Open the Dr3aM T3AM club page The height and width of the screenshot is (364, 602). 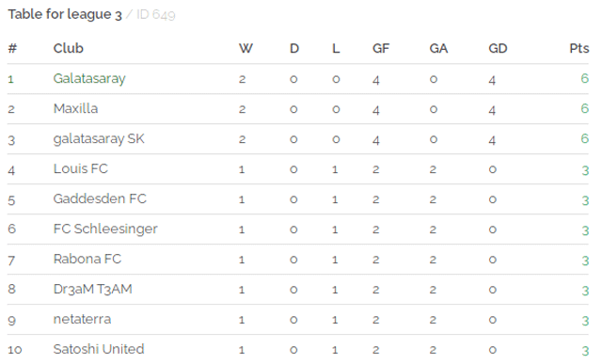[92, 289]
